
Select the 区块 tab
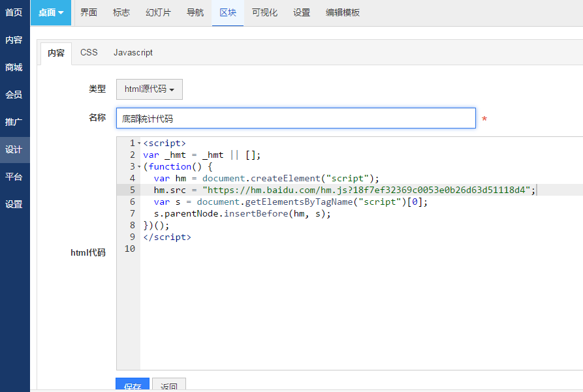tap(228, 12)
